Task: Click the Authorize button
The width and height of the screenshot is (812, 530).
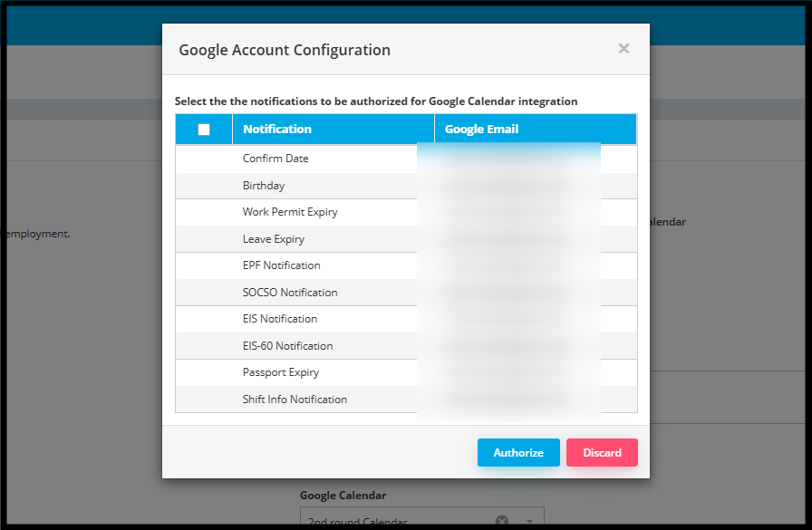Action: [518, 452]
